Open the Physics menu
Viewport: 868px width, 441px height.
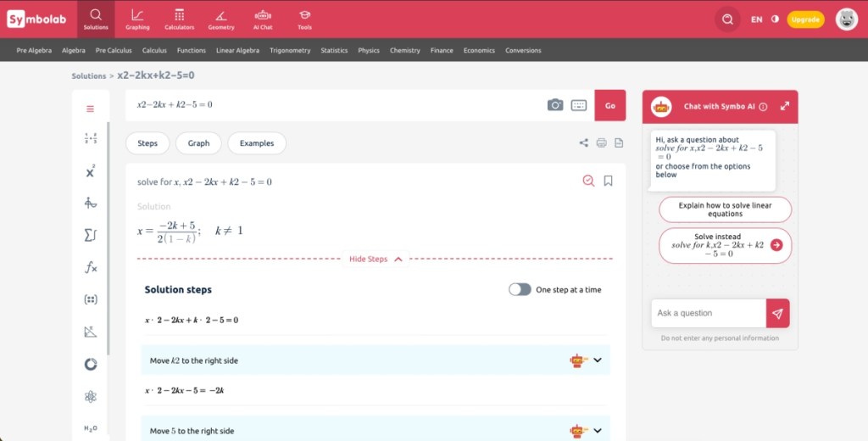coord(369,50)
